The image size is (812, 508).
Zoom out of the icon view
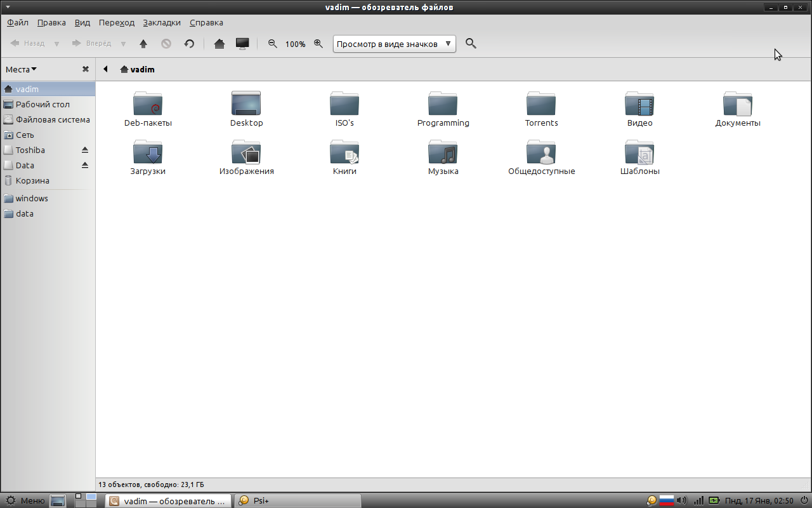pos(272,44)
